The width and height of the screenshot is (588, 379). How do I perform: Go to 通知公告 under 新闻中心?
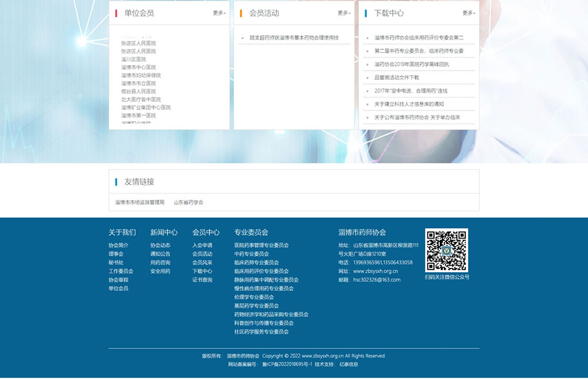click(x=160, y=254)
